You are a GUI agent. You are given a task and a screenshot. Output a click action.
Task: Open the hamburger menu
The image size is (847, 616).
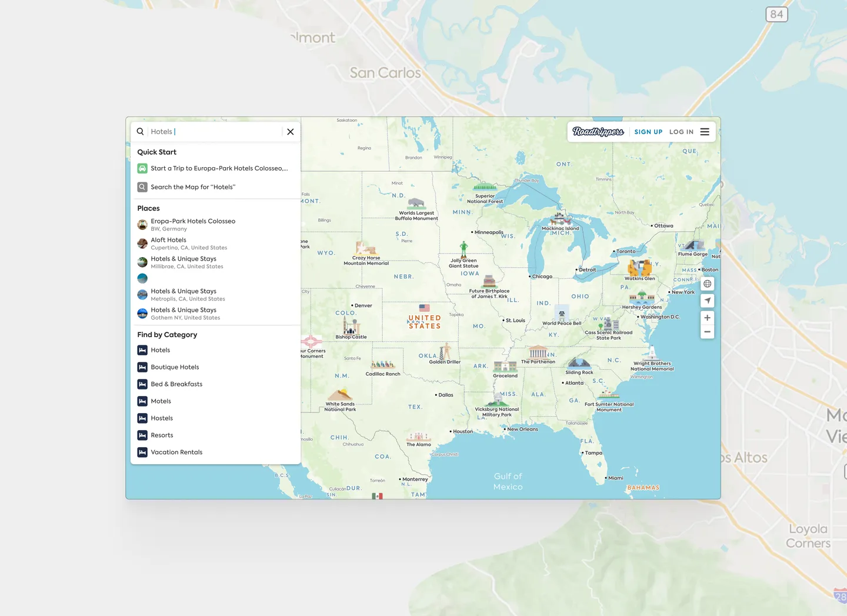coord(705,132)
